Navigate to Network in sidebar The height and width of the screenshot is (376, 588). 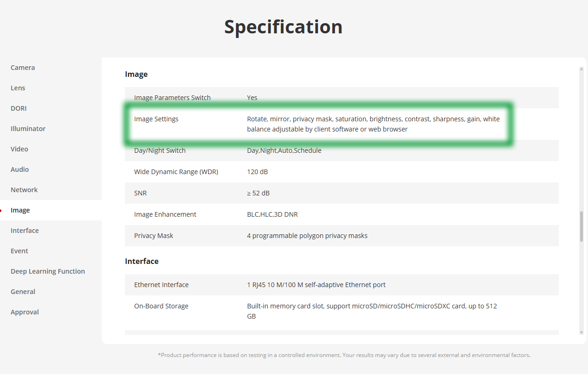24,190
